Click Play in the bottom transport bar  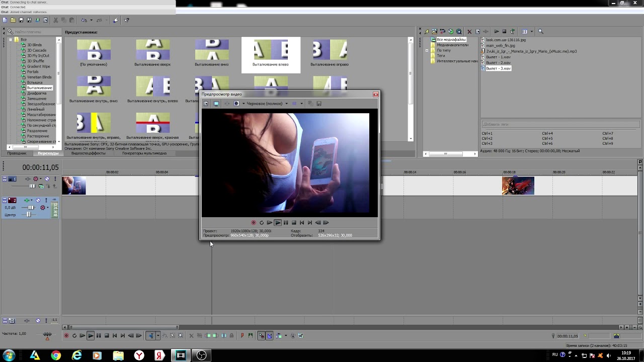[91, 336]
